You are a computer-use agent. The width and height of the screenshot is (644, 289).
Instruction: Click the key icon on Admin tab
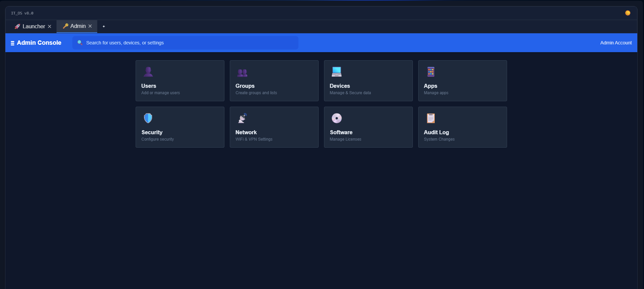(65, 26)
